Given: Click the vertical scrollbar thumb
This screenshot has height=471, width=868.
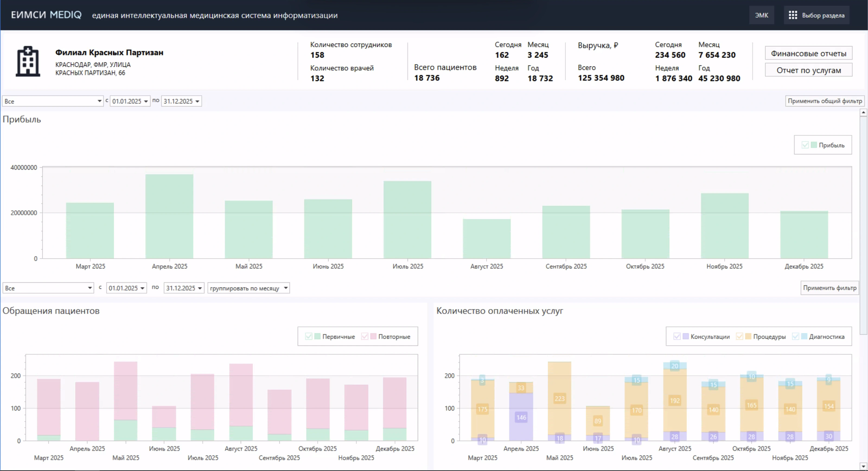Looking at the screenshot, I should coord(863,226).
